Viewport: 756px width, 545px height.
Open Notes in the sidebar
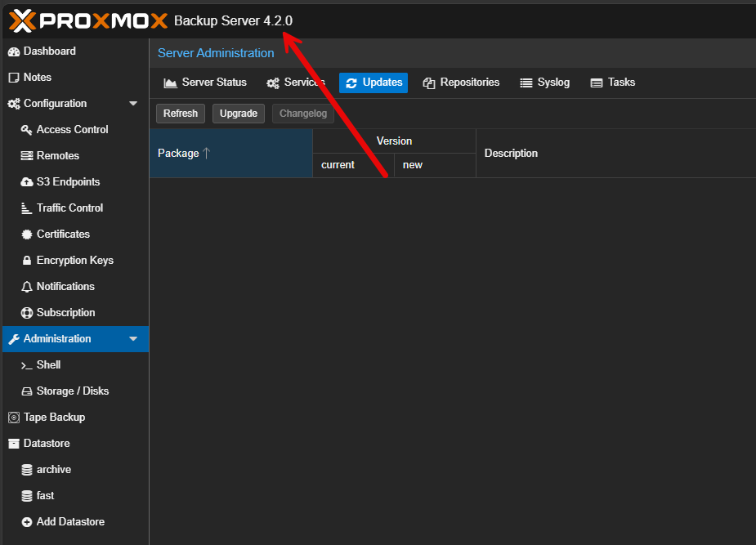[76, 77]
